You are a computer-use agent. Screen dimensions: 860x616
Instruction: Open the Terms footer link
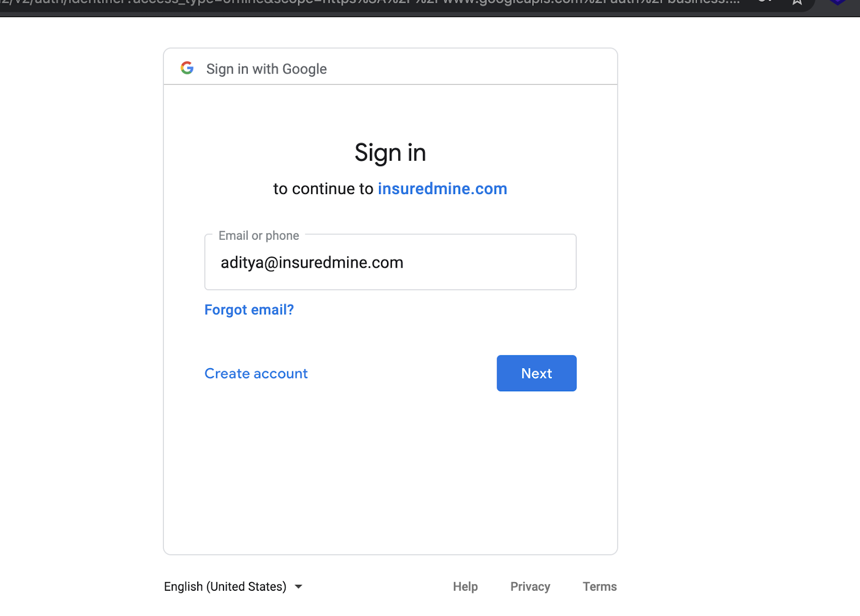599,586
